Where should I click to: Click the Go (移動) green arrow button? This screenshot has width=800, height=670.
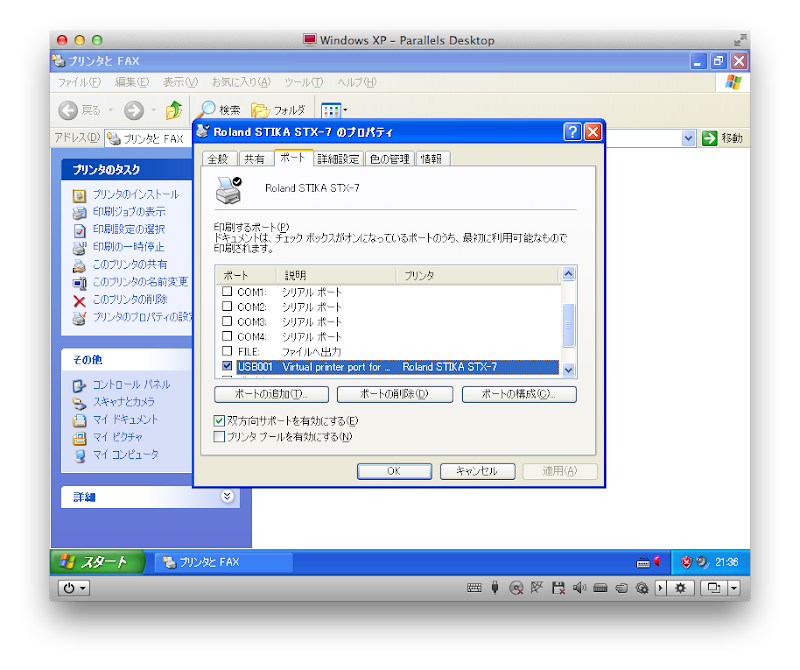pyautogui.click(x=709, y=138)
